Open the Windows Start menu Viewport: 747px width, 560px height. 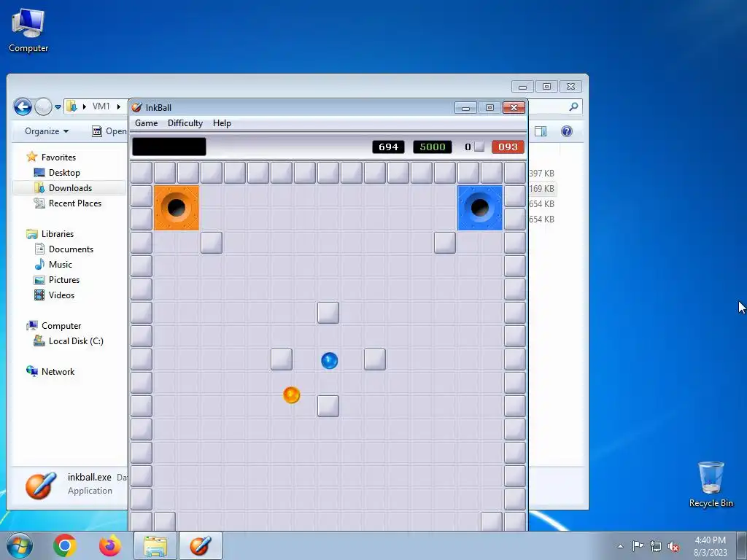(19, 545)
